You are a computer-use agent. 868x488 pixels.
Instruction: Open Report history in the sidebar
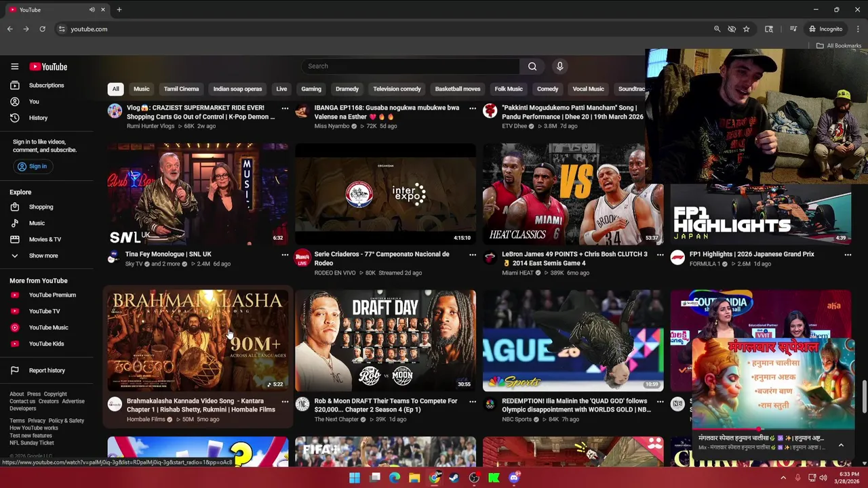[46, 370]
